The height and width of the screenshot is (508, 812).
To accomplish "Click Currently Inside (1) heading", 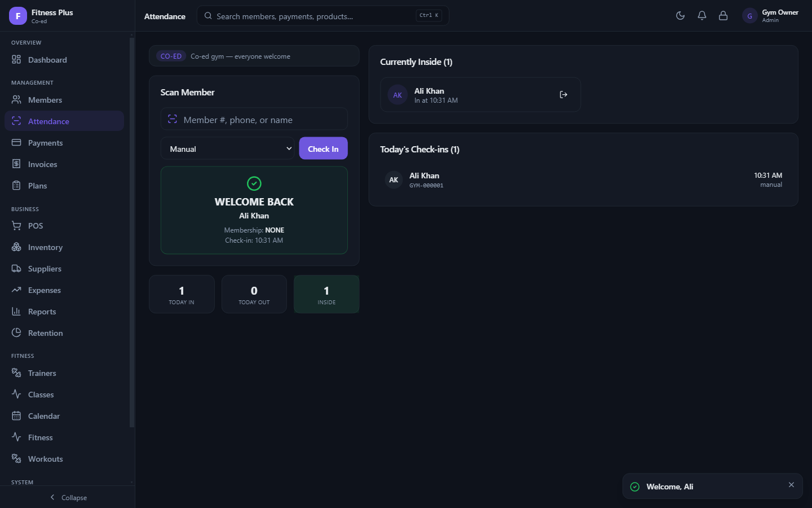I will coord(416,62).
